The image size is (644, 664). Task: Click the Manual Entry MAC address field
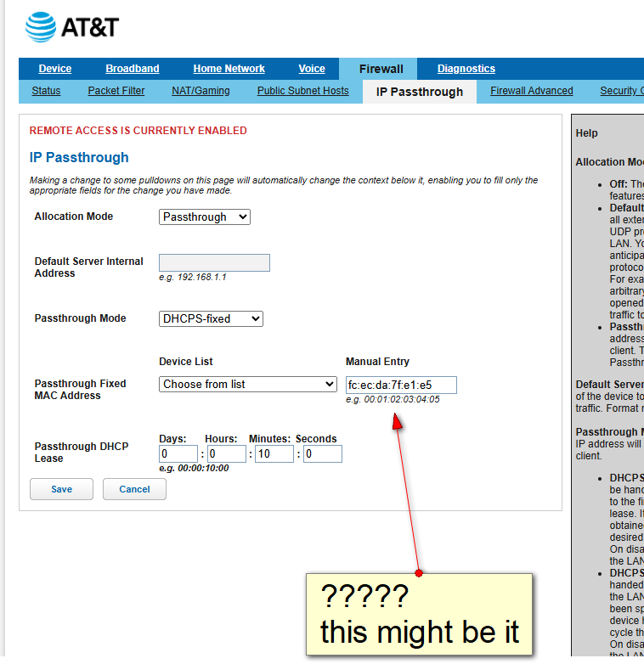401,385
